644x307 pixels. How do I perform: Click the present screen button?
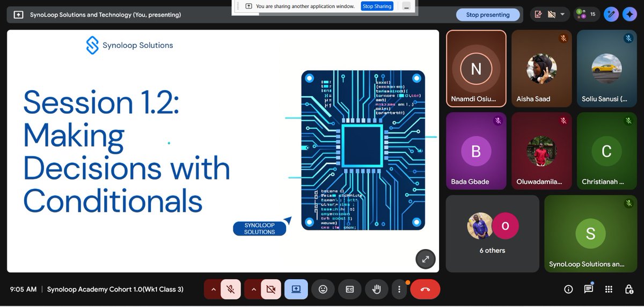click(296, 289)
